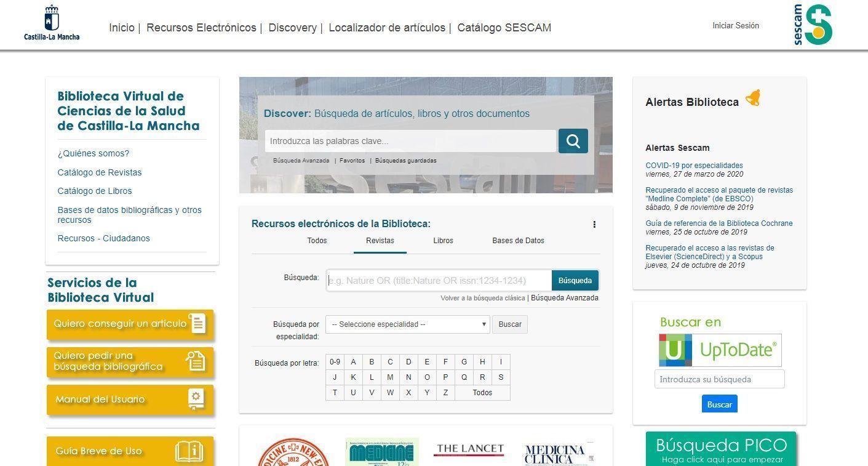Select 0-9 in the letter search grid
Image resolution: width=868 pixels, height=466 pixels.
click(x=335, y=362)
